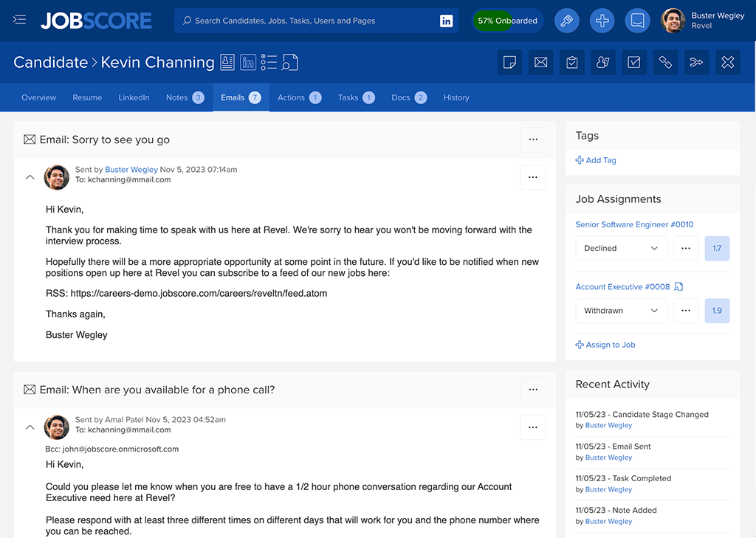Click Buster Wegley under Email Sent activity
The image size is (756, 538).
[608, 458]
